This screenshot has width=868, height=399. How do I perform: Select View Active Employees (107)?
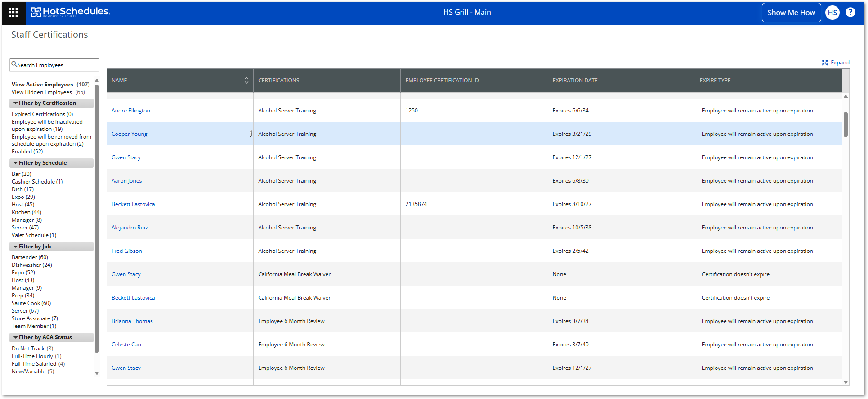point(50,85)
